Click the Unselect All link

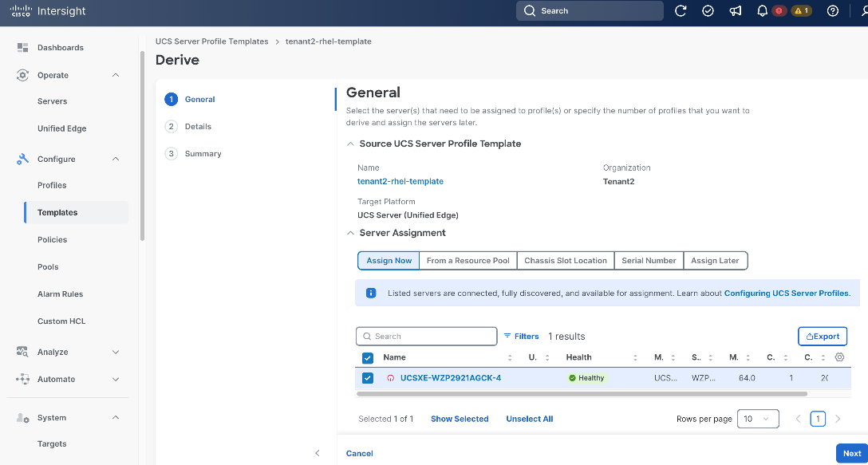[x=530, y=419]
